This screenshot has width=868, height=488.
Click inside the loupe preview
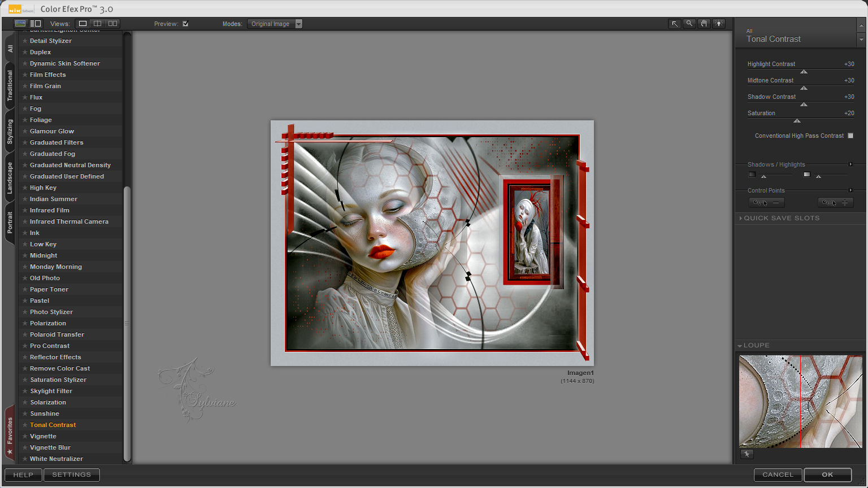(x=800, y=401)
